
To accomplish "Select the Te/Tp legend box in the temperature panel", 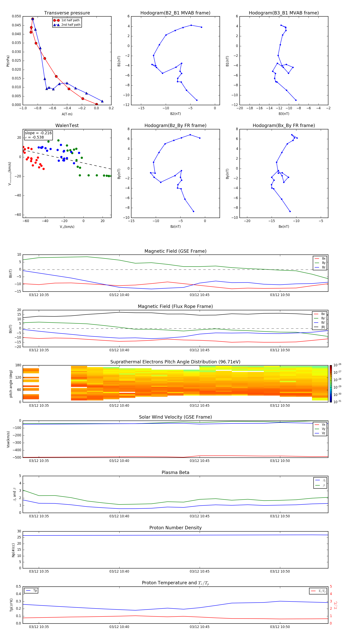I will [318, 591].
